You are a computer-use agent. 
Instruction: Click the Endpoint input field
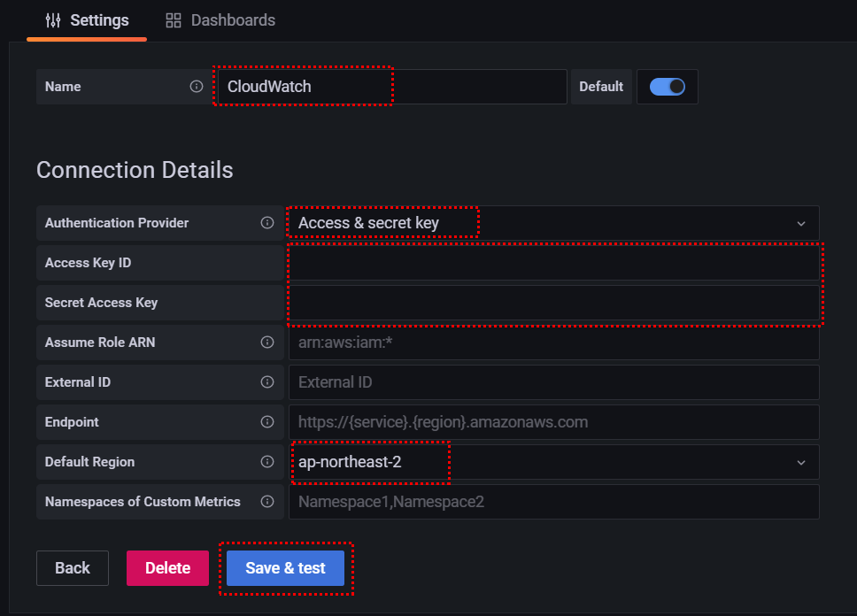(x=553, y=422)
